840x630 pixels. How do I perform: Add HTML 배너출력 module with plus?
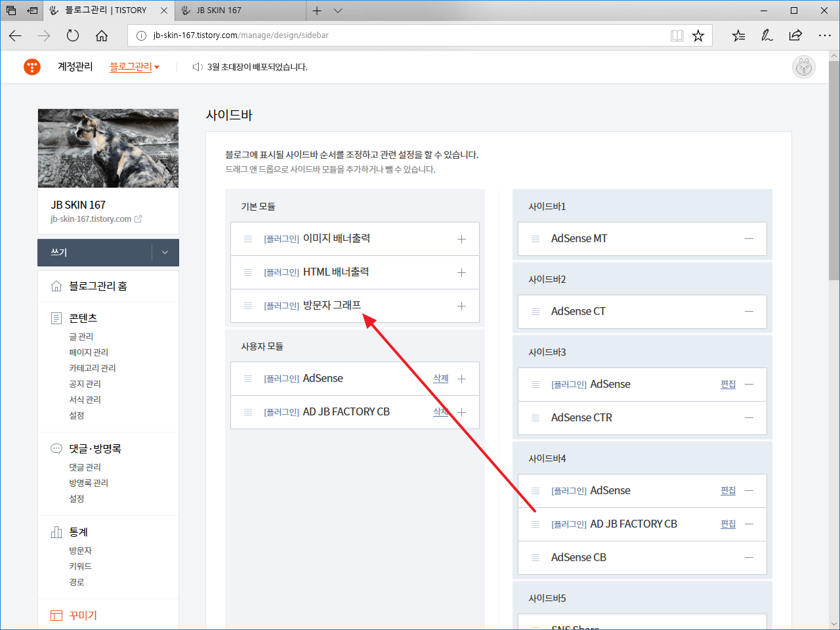point(461,272)
